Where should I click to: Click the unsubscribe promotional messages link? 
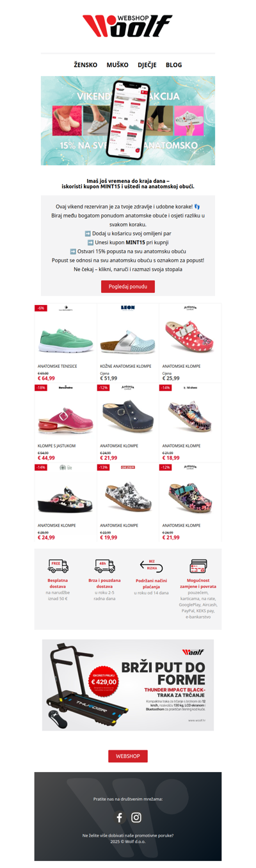pyautogui.click(x=128, y=835)
